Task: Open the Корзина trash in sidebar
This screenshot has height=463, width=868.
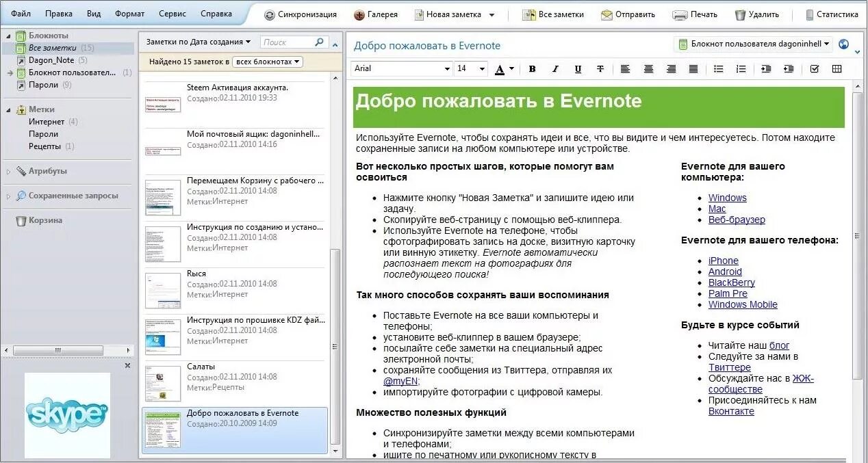Action: click(39, 220)
